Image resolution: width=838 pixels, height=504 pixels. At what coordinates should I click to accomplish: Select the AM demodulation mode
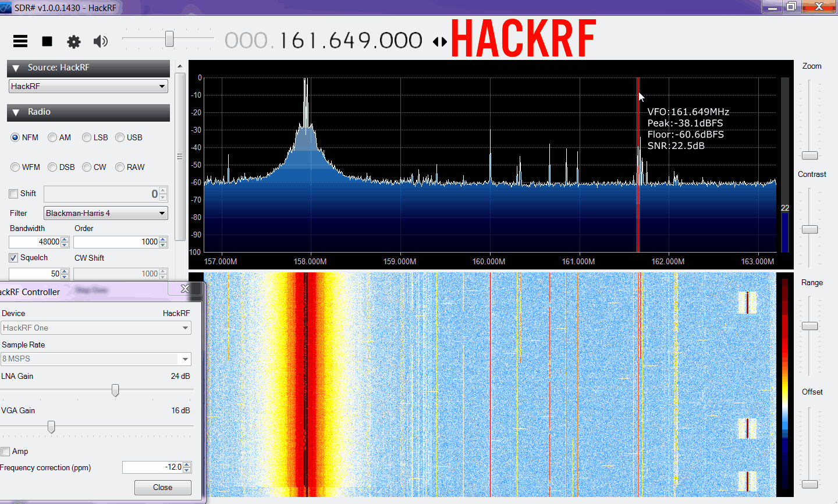52,137
